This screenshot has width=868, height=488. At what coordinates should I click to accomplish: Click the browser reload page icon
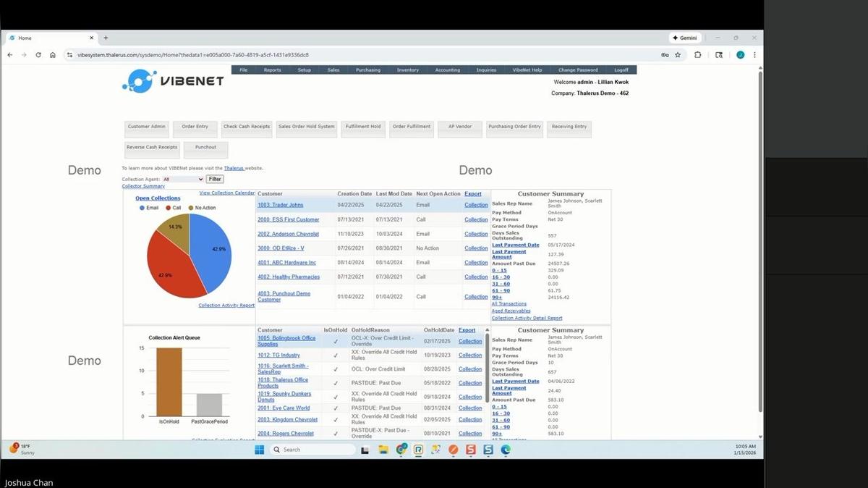[38, 54]
